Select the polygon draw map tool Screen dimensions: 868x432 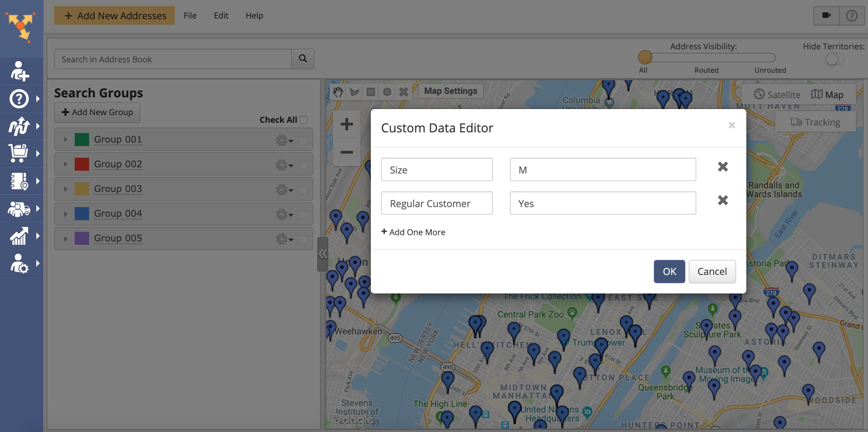[354, 92]
